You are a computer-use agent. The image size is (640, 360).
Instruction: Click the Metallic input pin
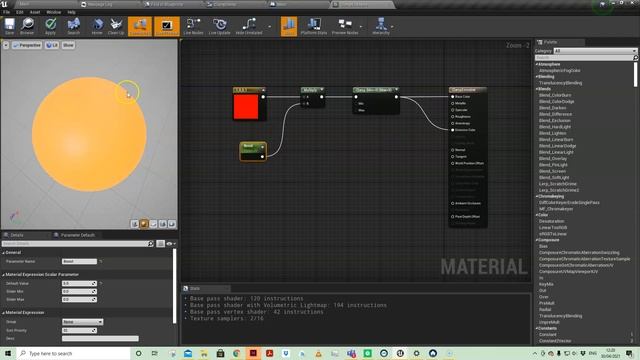coord(453,103)
